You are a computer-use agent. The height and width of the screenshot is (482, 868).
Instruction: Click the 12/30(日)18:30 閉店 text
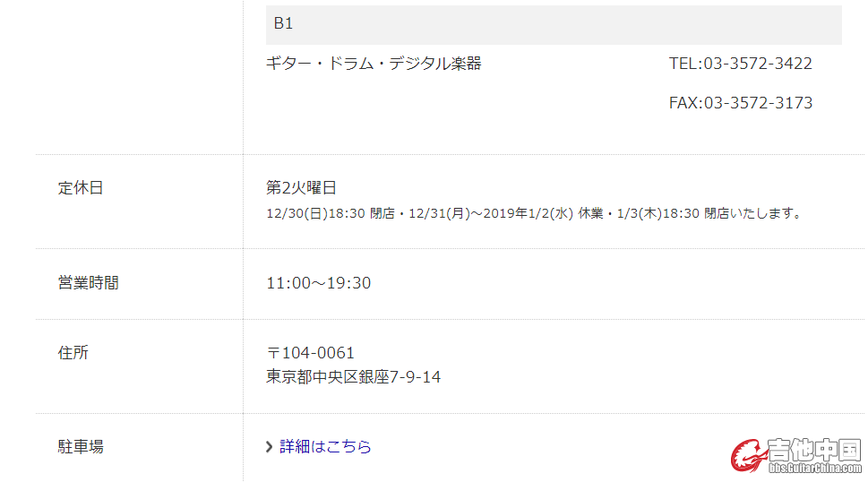(331, 213)
